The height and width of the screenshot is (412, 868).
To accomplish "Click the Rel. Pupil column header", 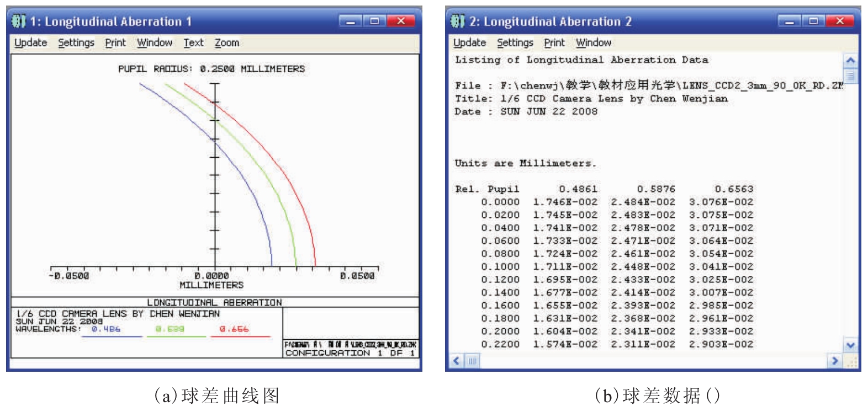I will coord(487,189).
